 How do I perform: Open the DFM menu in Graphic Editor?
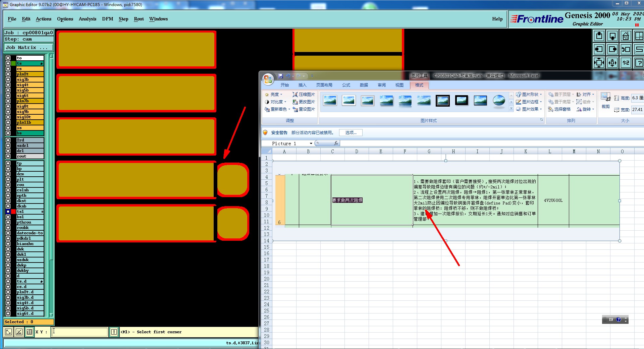[x=108, y=19]
